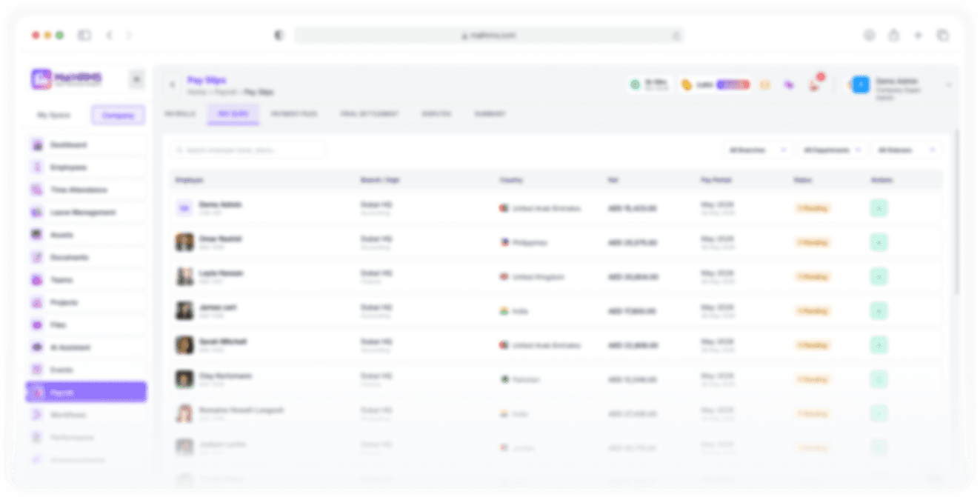Go back with the browser back arrow
Viewport: 980px width, 497px height.
[110, 36]
